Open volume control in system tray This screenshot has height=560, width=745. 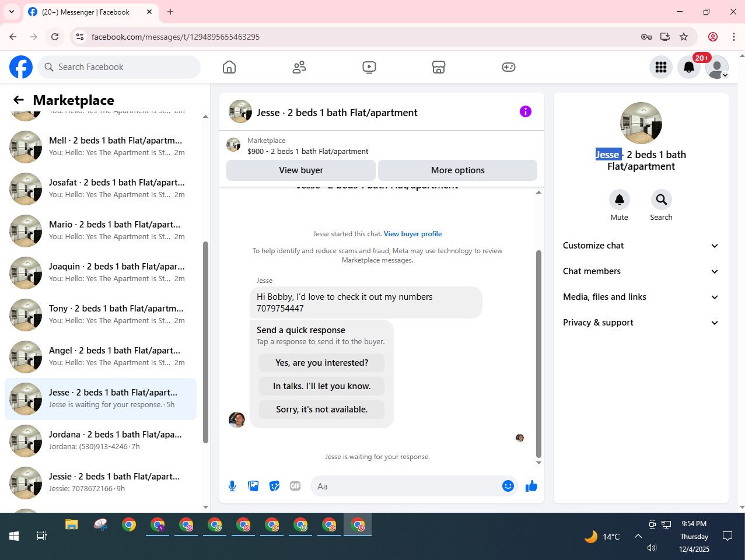click(x=652, y=548)
